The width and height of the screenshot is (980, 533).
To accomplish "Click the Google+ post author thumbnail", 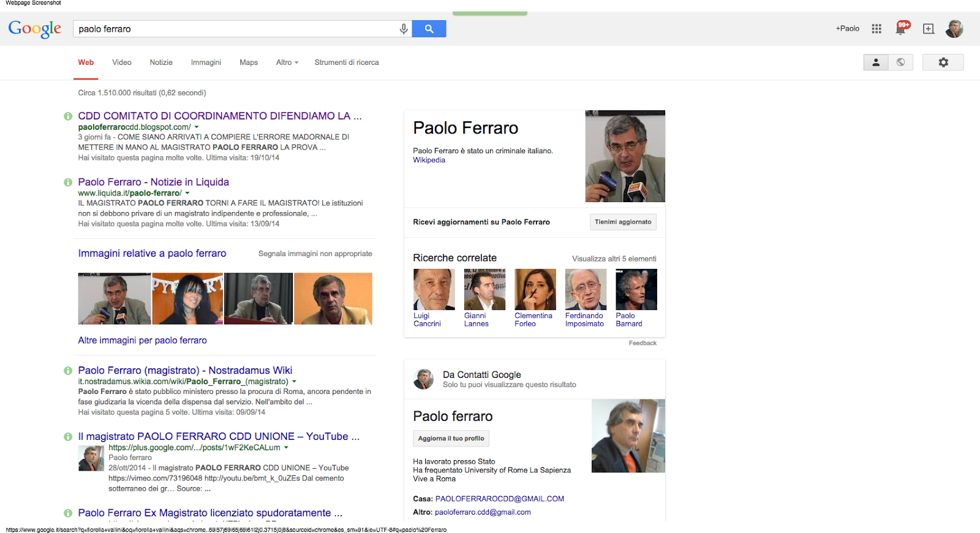I will [91, 458].
